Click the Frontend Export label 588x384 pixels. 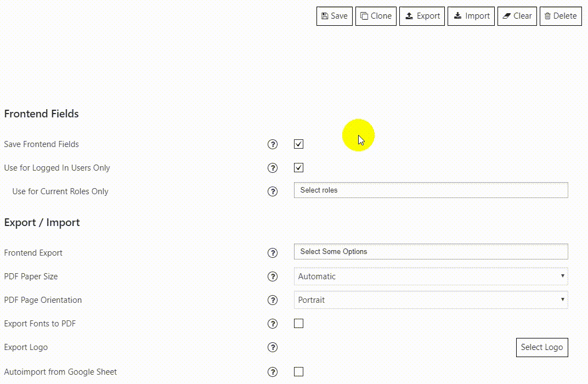33,253
